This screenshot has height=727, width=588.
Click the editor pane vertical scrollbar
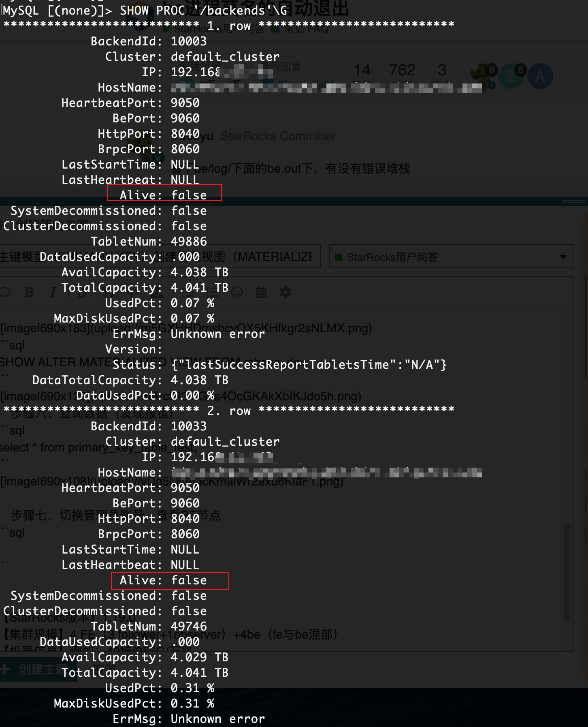[567, 571]
